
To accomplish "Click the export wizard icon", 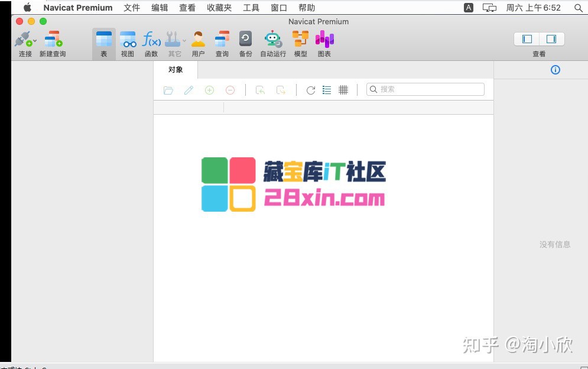I will pos(281,90).
